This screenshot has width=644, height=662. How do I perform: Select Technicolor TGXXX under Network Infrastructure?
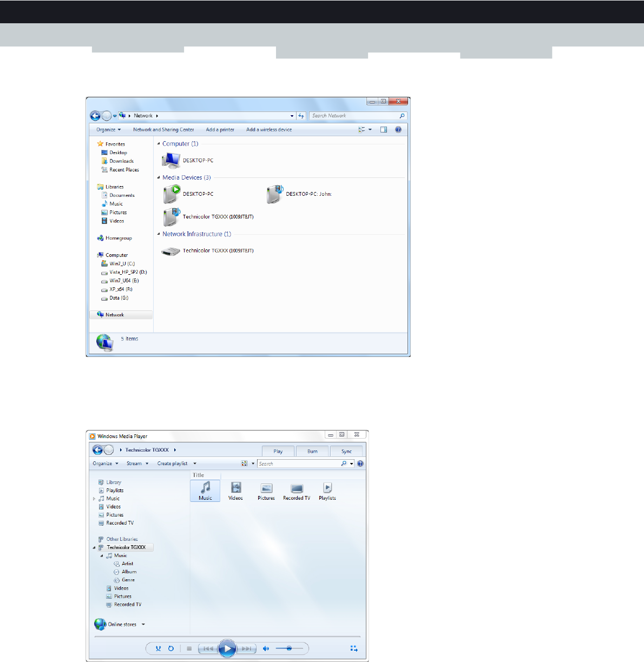click(x=208, y=251)
